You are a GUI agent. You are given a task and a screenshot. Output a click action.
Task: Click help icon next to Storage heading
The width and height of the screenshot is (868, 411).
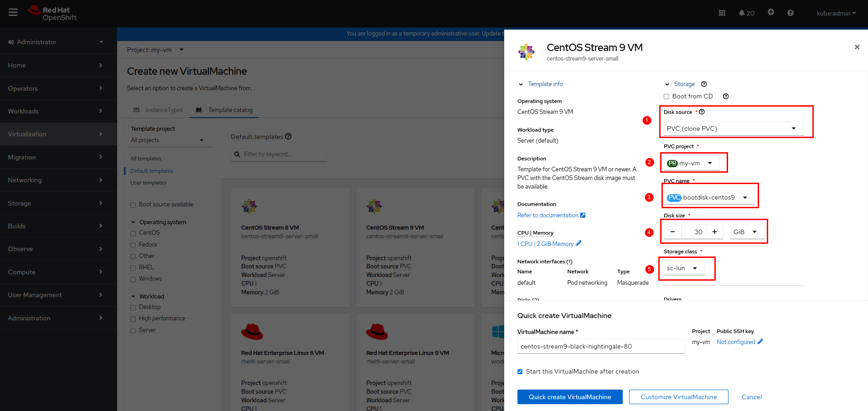click(704, 84)
